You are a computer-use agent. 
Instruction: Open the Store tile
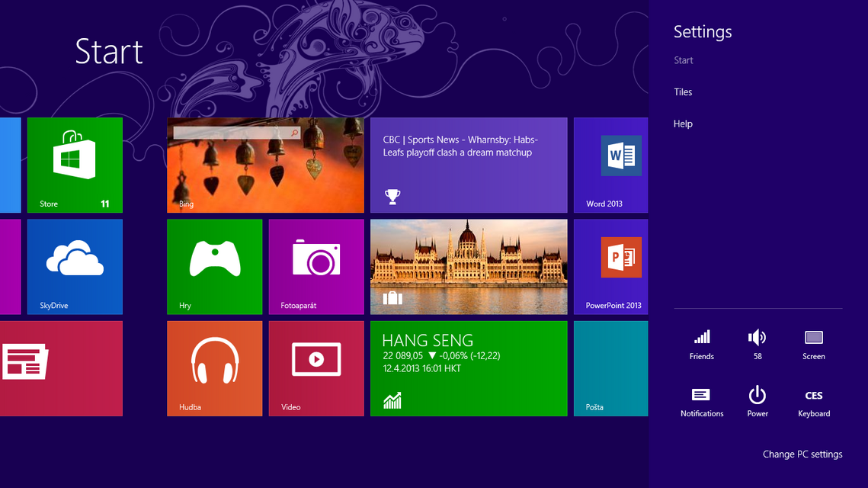pyautogui.click(x=75, y=165)
